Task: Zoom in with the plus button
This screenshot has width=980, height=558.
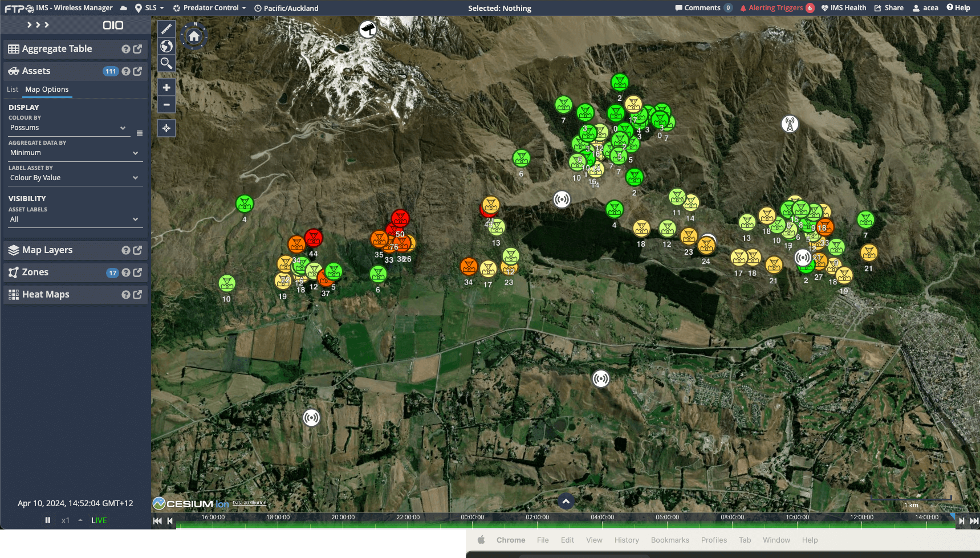Action: coord(166,88)
